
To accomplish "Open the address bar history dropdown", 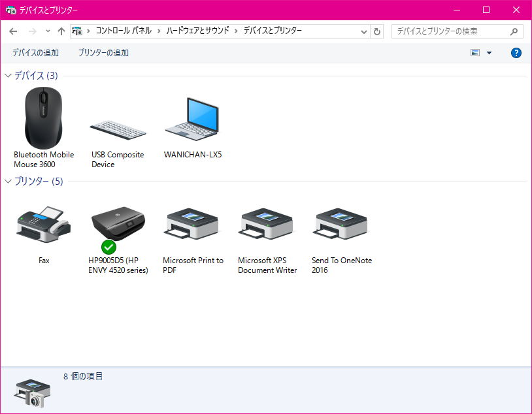I will (x=364, y=32).
